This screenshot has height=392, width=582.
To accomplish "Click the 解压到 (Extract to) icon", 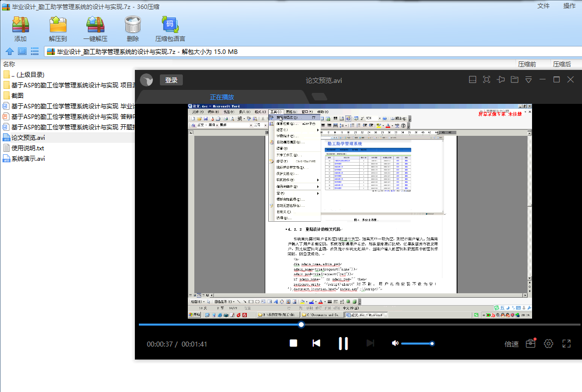I will pos(58,29).
